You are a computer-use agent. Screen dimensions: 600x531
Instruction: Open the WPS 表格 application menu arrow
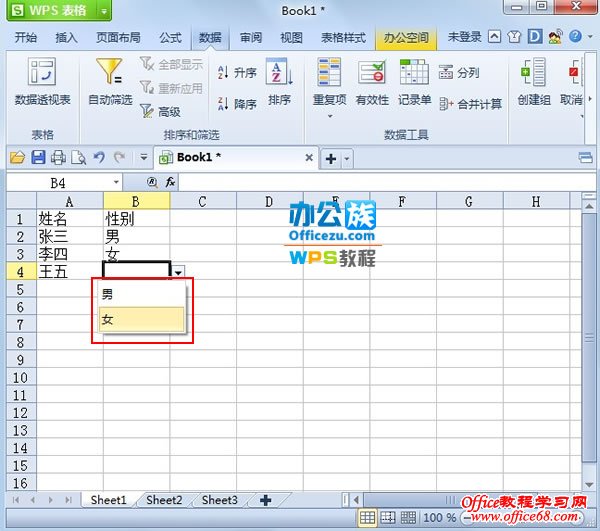(104, 11)
